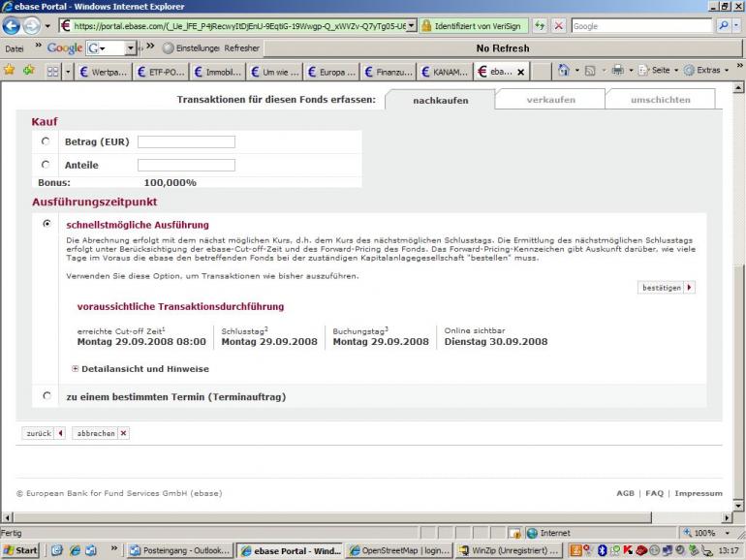Click the Windows Start button
This screenshot has width=746, height=560.
[x=20, y=550]
